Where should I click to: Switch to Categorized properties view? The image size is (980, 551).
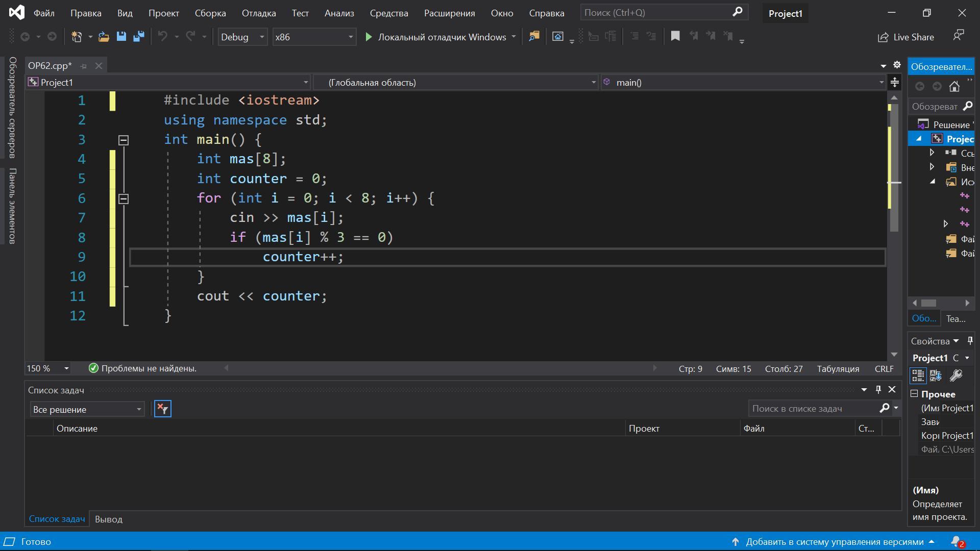(918, 376)
